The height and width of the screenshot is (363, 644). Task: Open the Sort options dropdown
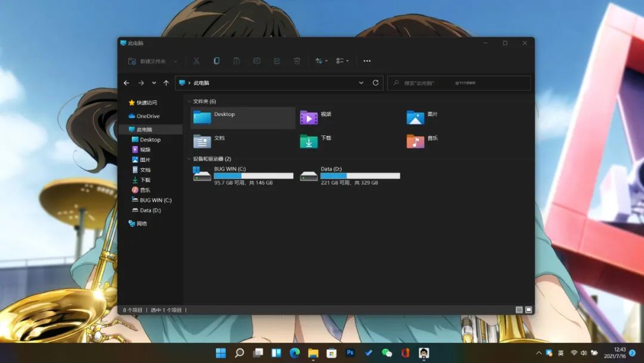pyautogui.click(x=321, y=61)
